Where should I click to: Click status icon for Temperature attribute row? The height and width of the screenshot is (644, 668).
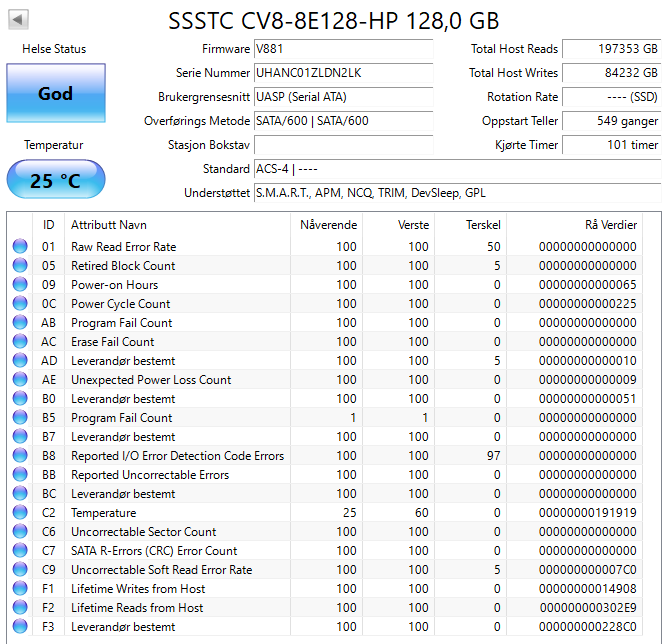coord(20,513)
